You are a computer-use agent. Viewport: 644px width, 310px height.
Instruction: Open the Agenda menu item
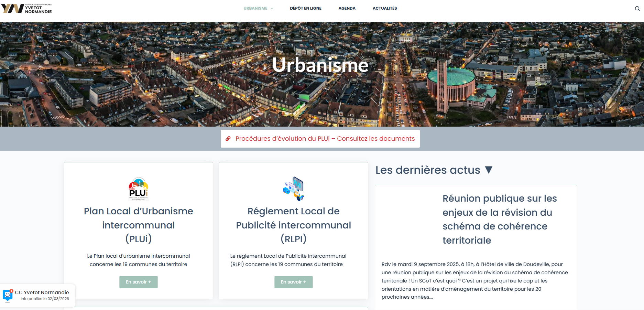(x=347, y=8)
